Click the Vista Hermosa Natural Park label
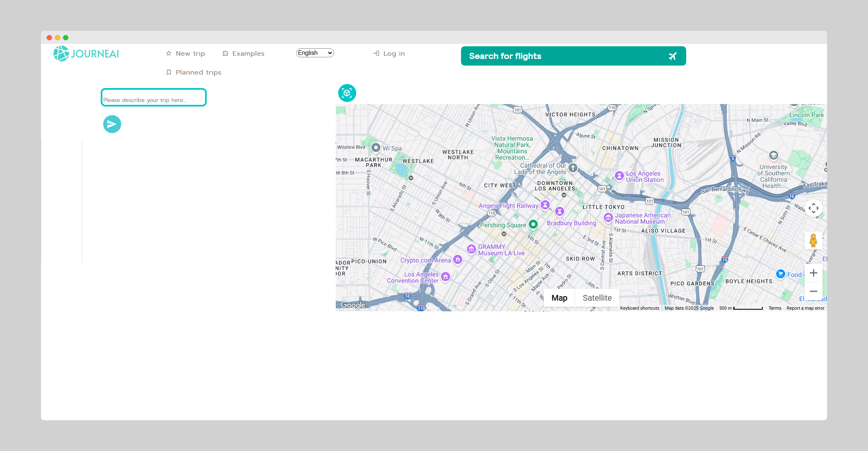This screenshot has width=868, height=451. coord(512,148)
